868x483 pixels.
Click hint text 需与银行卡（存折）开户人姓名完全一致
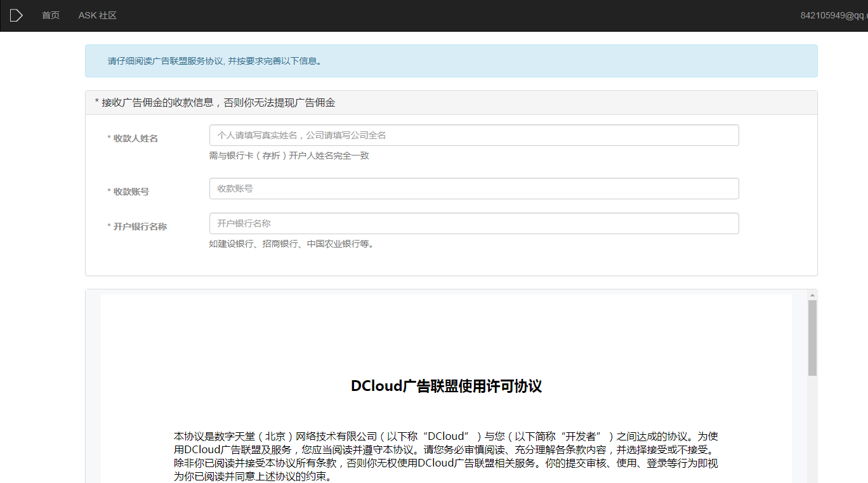[x=289, y=155]
